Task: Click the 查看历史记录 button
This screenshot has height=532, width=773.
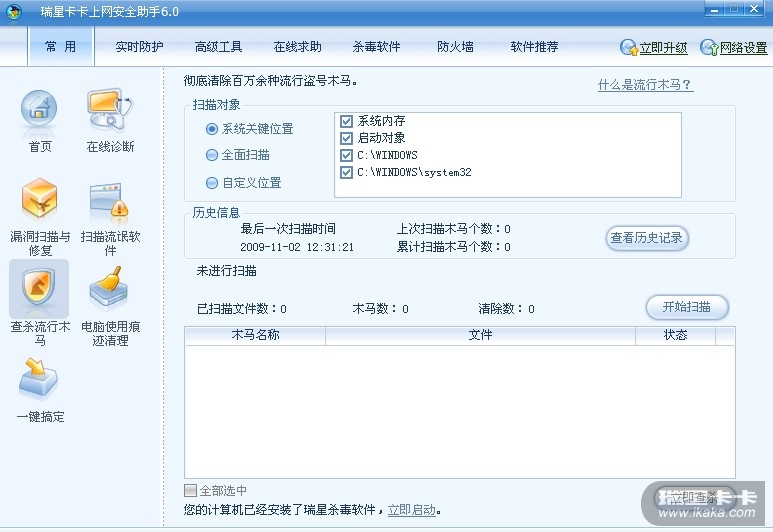Action: [x=646, y=238]
